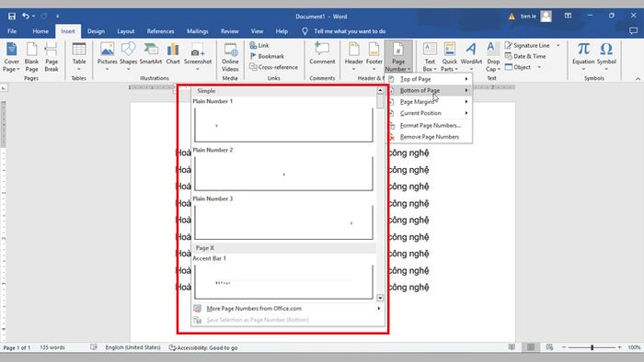The width and height of the screenshot is (644, 362).
Task: Select Remove Page Numbers option
Action: click(429, 137)
